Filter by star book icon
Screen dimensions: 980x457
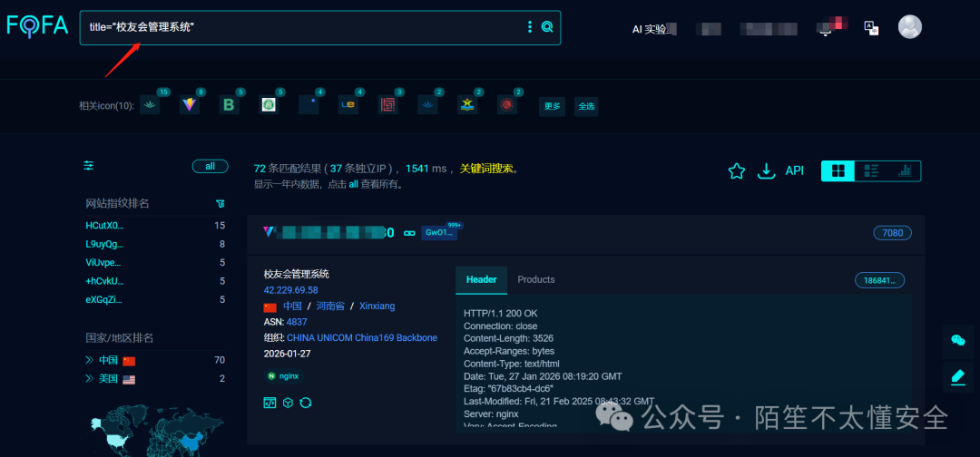coord(467,105)
